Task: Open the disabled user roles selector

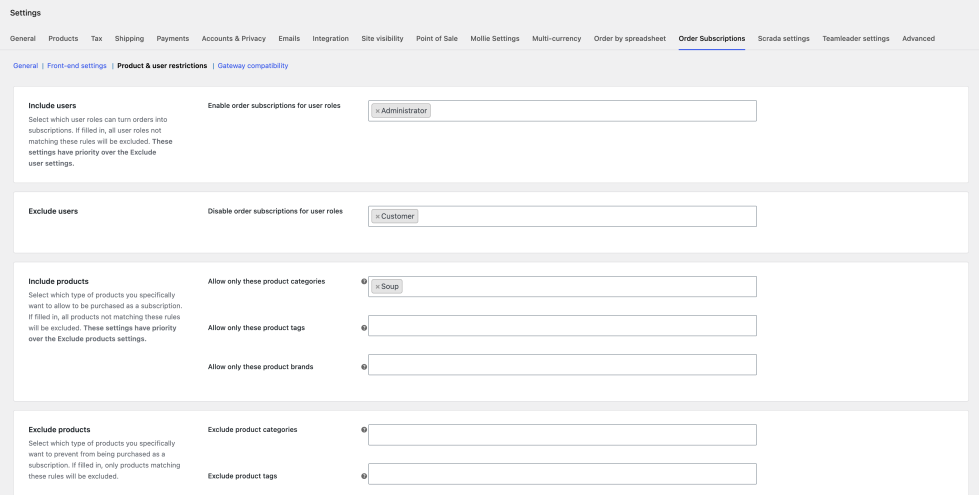Action: (x=562, y=217)
